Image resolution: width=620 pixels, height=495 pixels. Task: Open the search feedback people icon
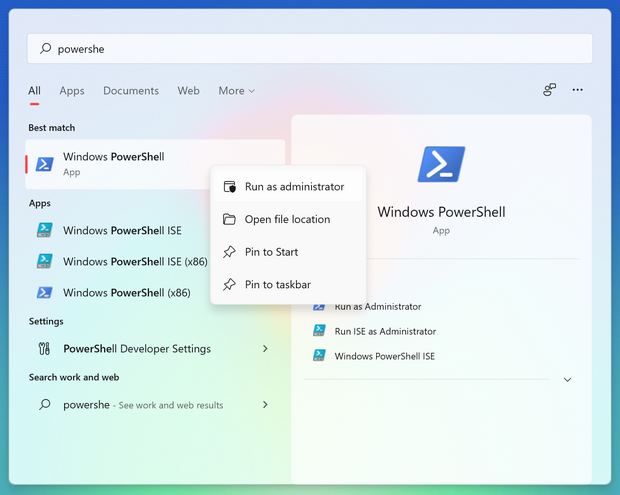pos(549,90)
